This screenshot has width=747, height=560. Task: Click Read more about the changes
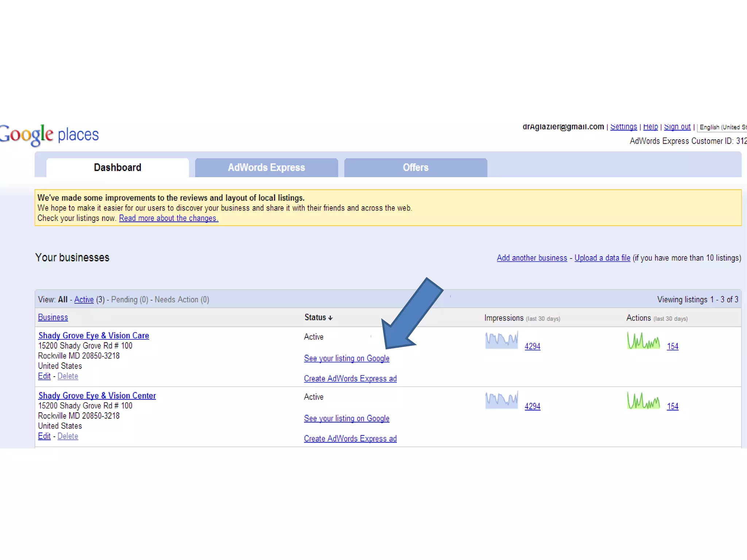click(169, 218)
